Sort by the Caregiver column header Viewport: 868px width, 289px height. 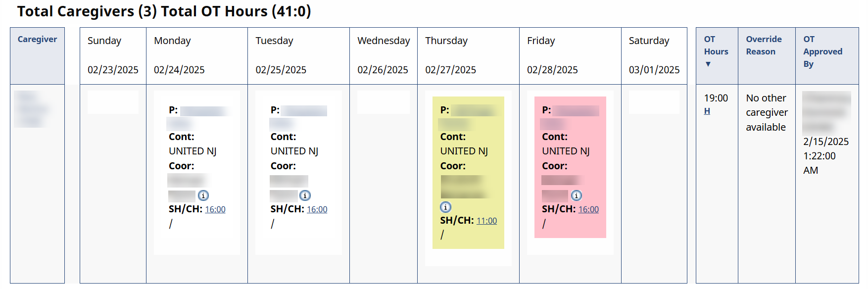tap(37, 40)
